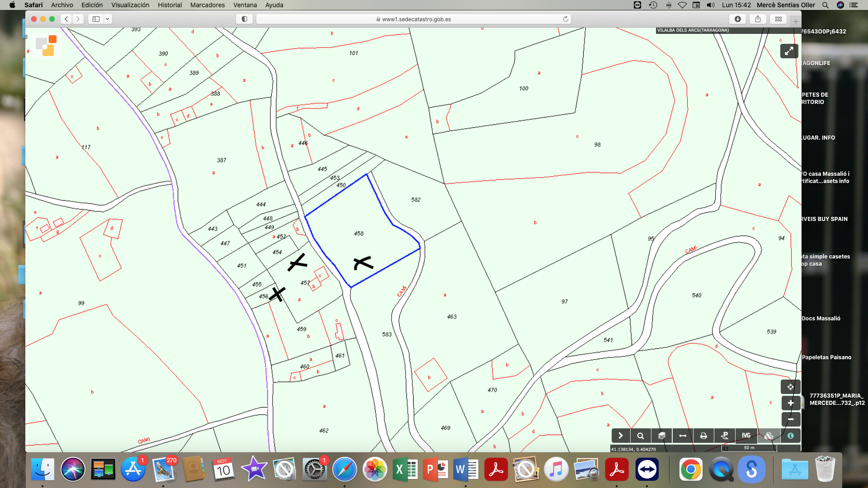
Task: Open the map information button
Action: click(790, 436)
